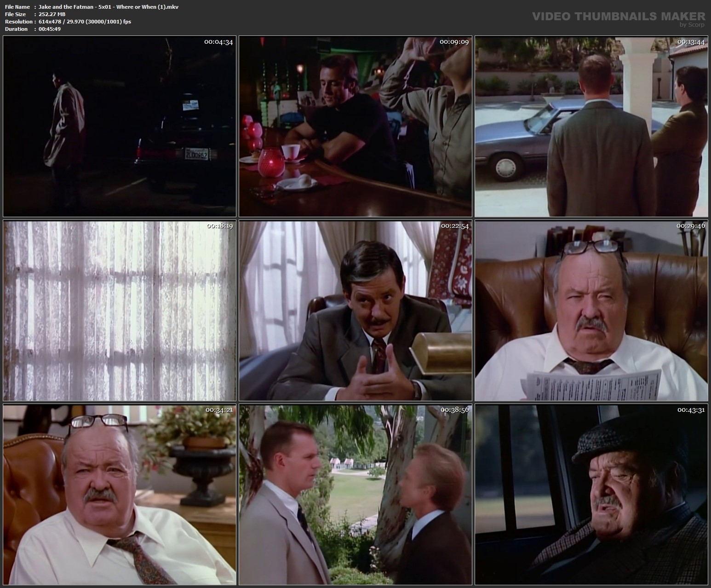Click the duration value 00:45:49
The width and height of the screenshot is (711, 588).
[50, 29]
